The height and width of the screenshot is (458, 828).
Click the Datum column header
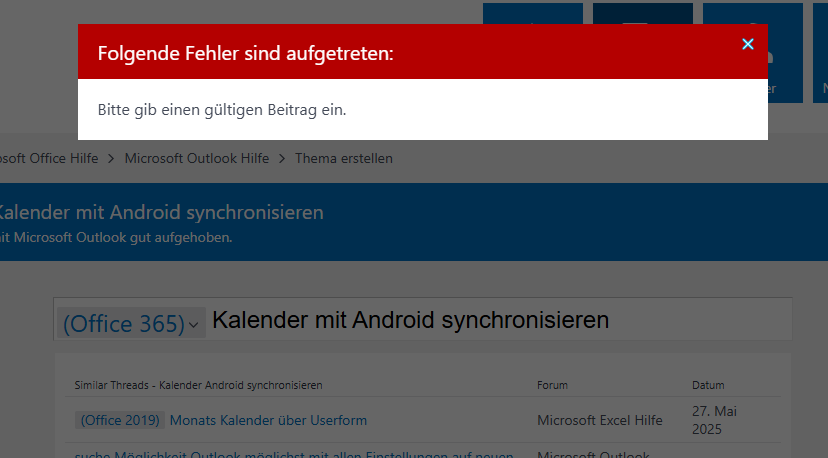pyautogui.click(x=708, y=385)
